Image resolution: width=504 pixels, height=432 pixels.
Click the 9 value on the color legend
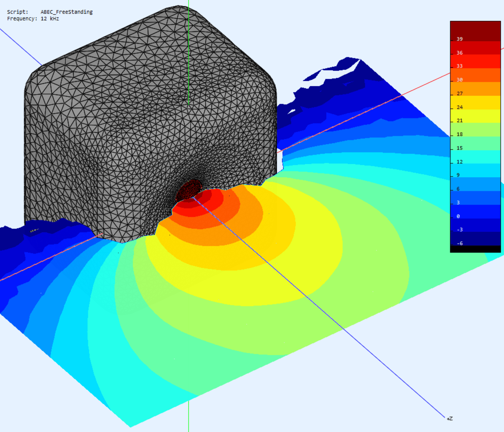point(458,175)
